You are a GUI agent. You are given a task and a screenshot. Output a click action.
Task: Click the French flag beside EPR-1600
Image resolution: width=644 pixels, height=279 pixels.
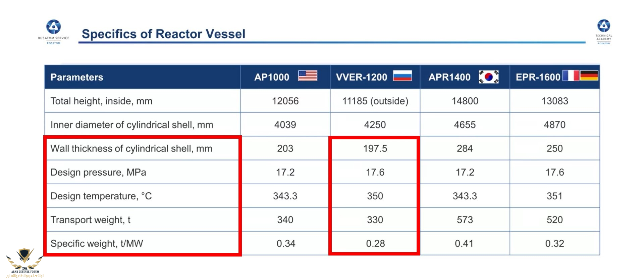[x=571, y=76]
